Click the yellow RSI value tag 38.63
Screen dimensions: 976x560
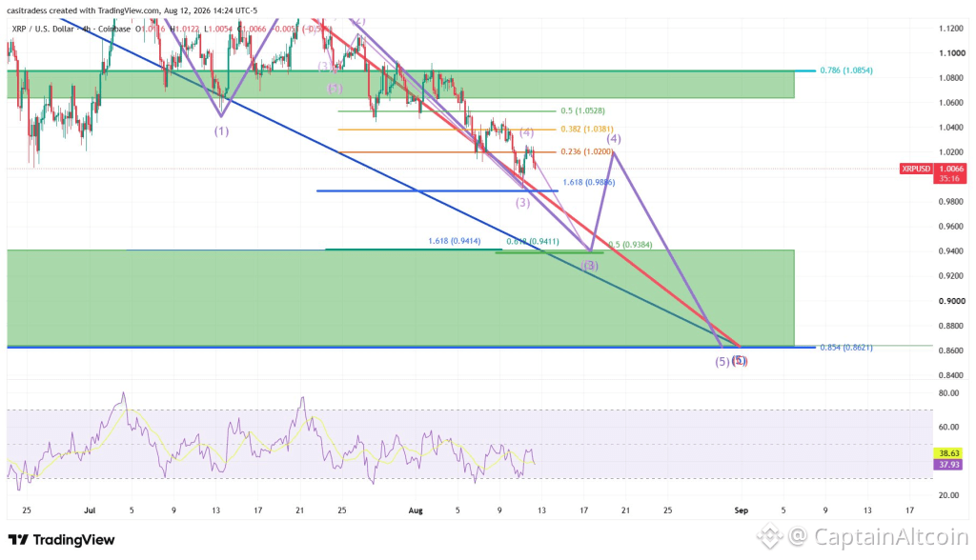point(949,453)
